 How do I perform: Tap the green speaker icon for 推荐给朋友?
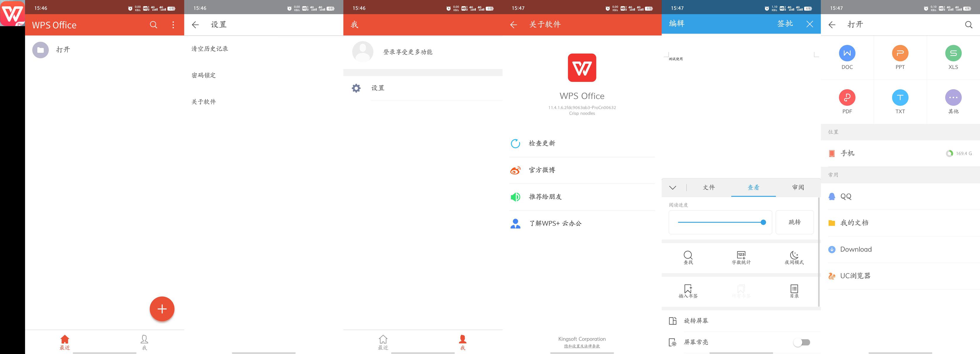[515, 197]
